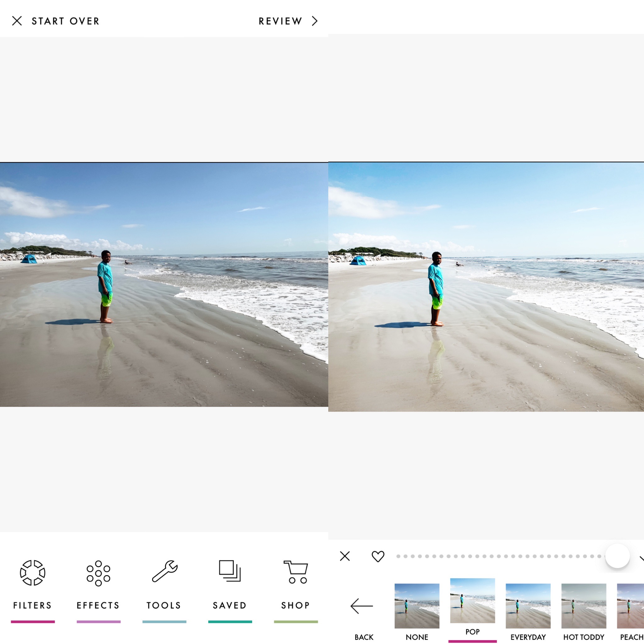644x644 pixels.
Task: Switch to the TOOLS tab label
Action: (x=164, y=605)
